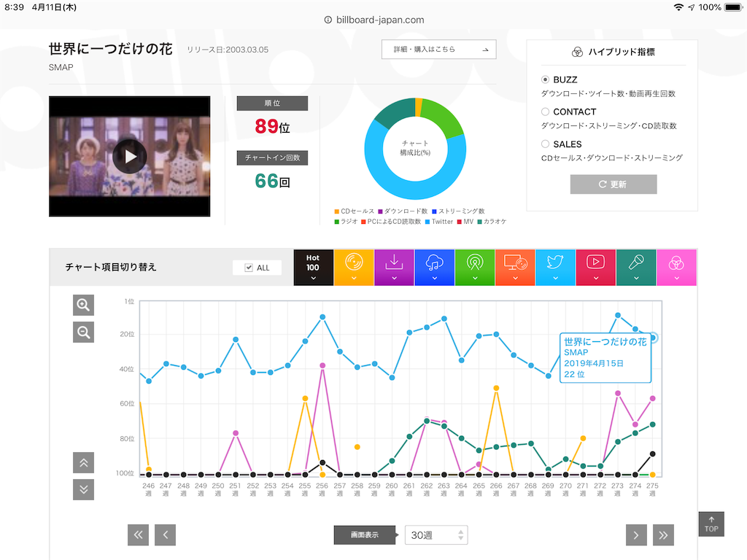Image resolution: width=747 pixels, height=560 pixels.
Task: Jump to latest weeks with double right arrow
Action: (663, 534)
